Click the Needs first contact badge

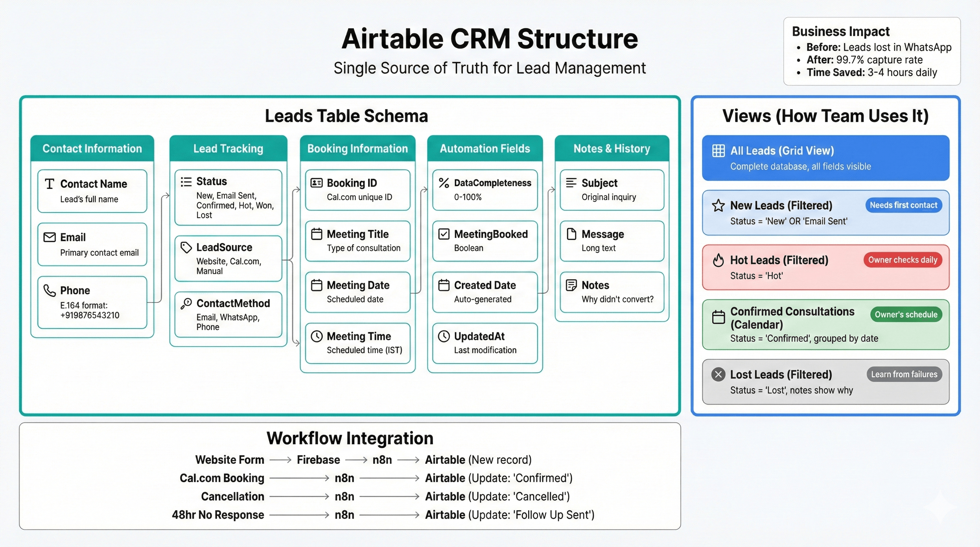point(903,205)
